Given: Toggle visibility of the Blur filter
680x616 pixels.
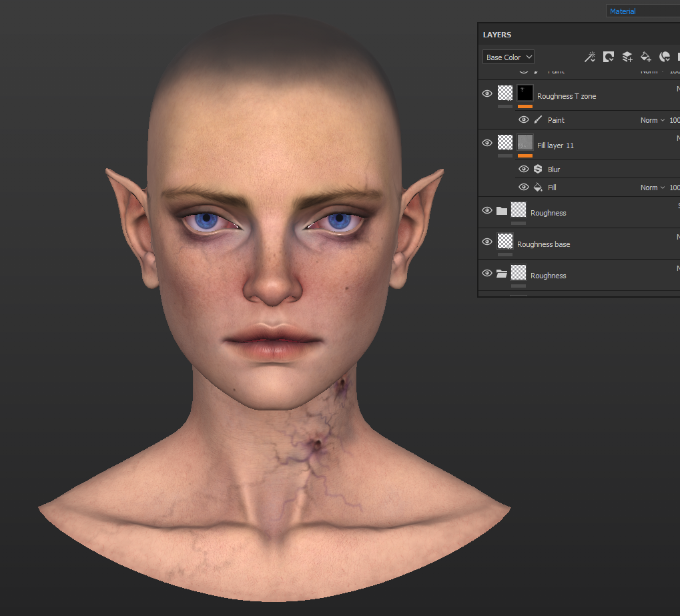Looking at the screenshot, I should pyautogui.click(x=524, y=169).
